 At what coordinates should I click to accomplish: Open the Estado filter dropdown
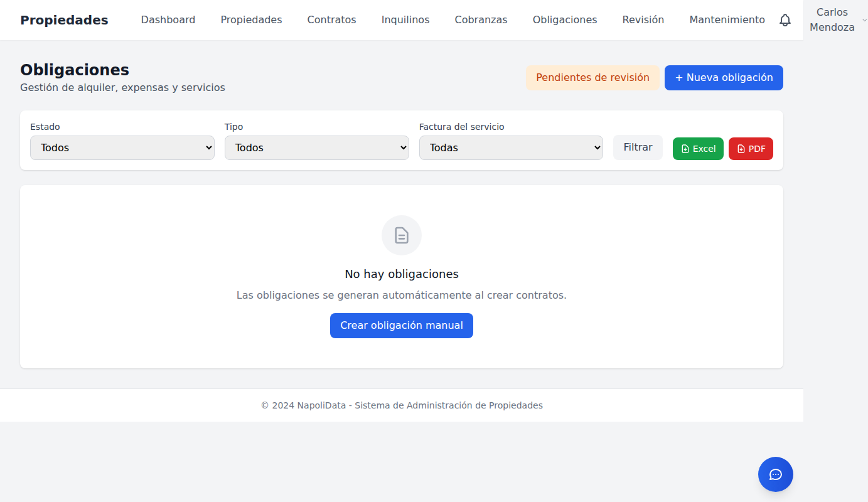point(122,147)
